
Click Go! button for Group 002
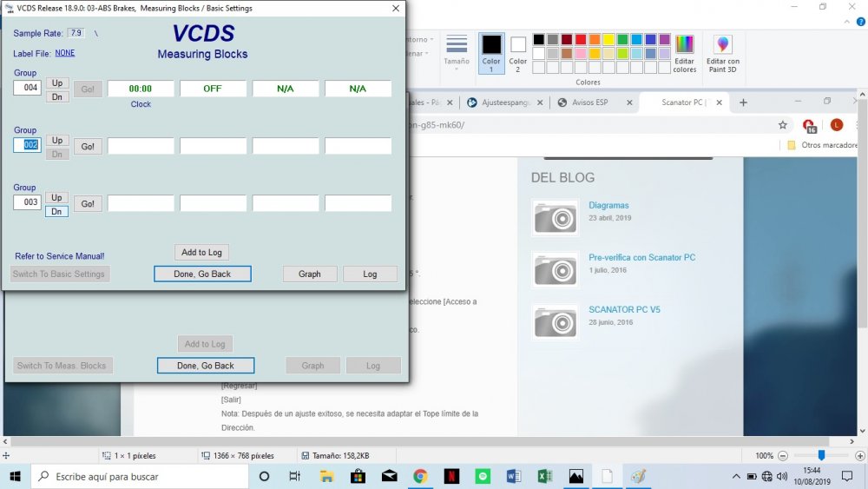[88, 146]
